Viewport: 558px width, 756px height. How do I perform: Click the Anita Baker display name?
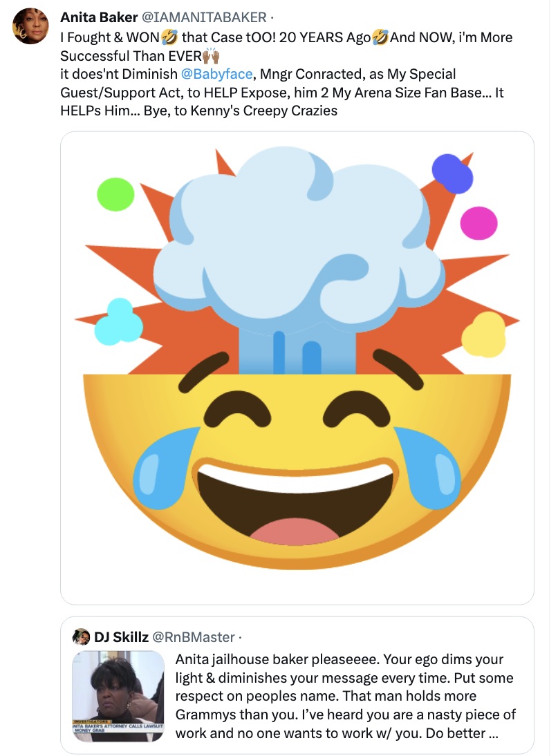(x=98, y=17)
